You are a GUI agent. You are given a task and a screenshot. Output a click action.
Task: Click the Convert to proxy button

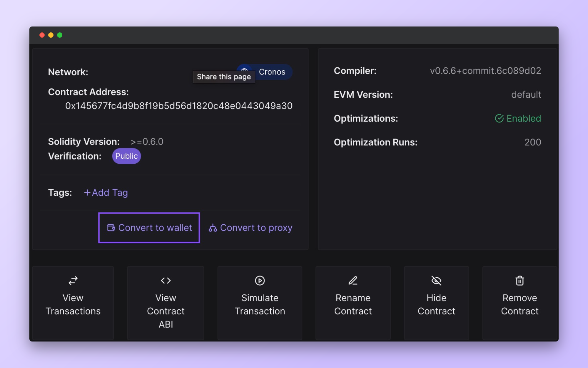250,228
